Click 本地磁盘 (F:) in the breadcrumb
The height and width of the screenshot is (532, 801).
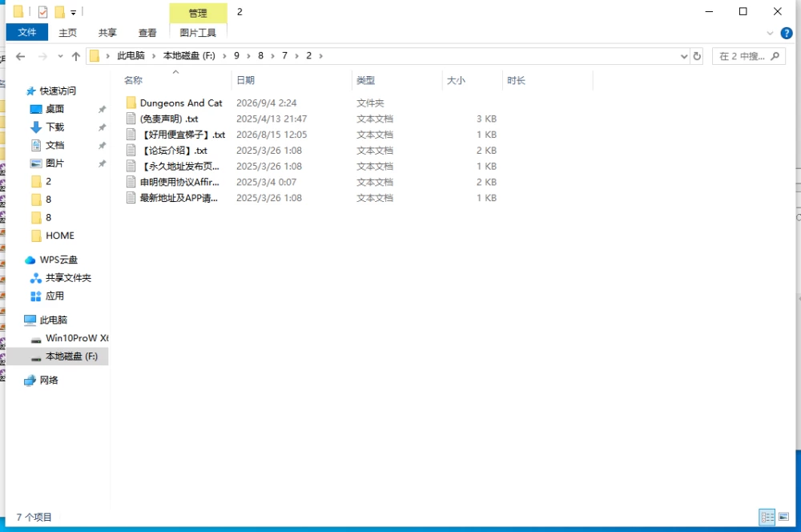189,56
